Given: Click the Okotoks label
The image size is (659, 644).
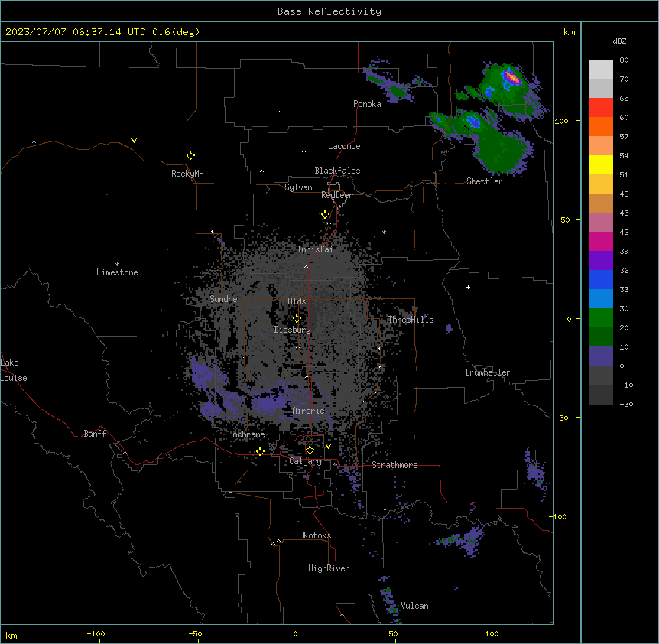Looking at the screenshot, I should tap(315, 535).
